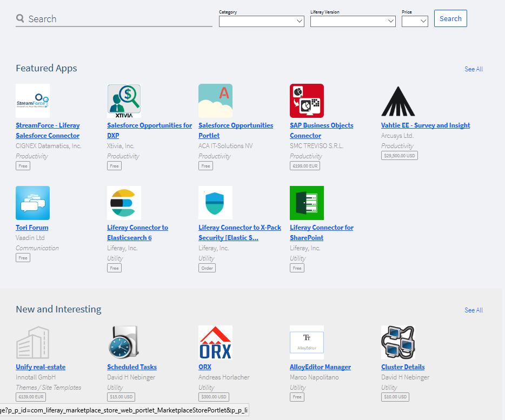505x420 pixels.
Task: Click the Andreas Horlacher developer name
Action: [224, 377]
